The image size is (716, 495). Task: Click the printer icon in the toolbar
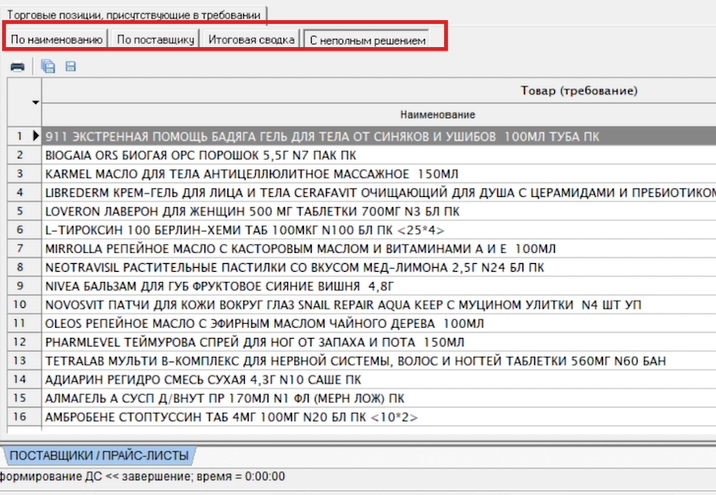point(17,67)
